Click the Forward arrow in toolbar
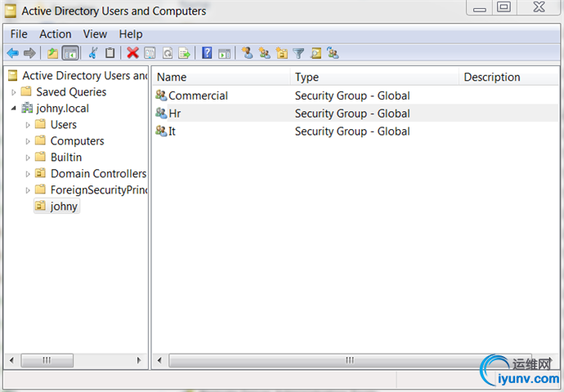 29,54
